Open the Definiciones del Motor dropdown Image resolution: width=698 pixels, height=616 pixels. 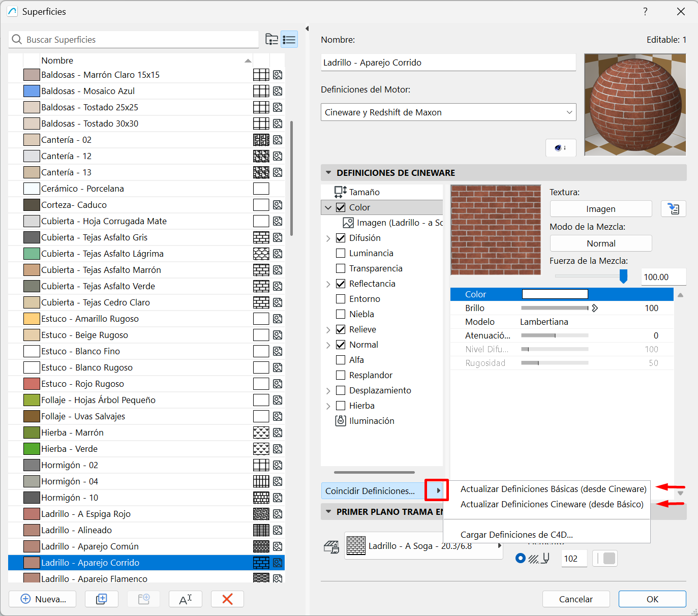click(448, 112)
